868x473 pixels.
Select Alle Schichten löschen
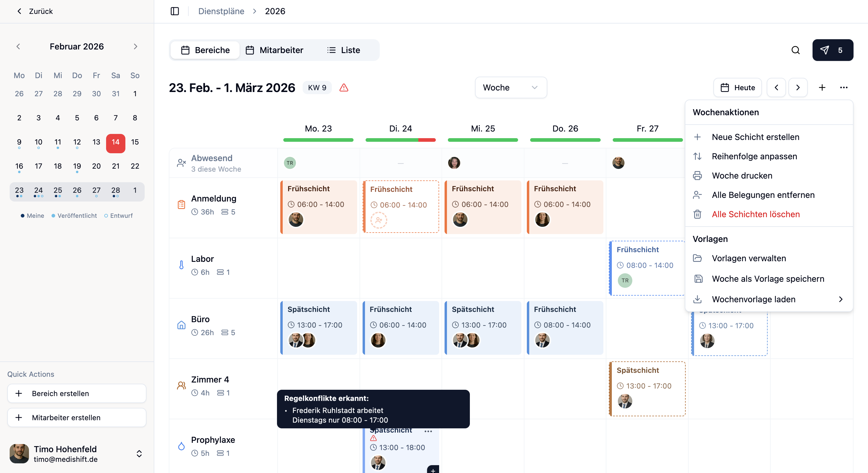pos(769,214)
